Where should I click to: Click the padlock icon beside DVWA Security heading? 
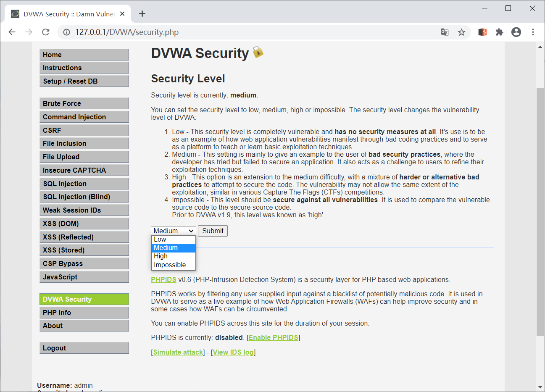tap(258, 52)
